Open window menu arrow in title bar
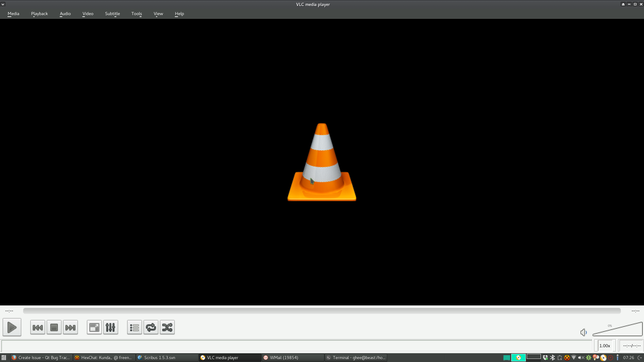644x362 pixels. (x=3, y=4)
